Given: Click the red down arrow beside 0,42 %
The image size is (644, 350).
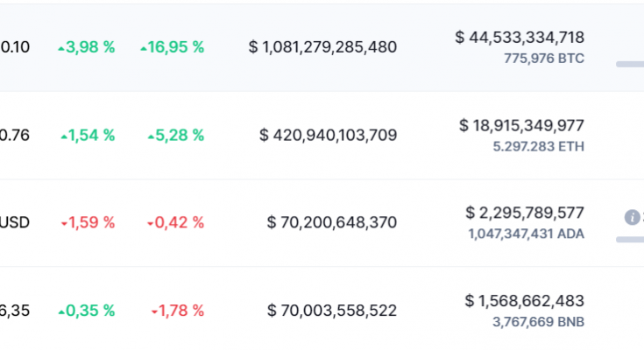Looking at the screenshot, I should click(151, 224).
